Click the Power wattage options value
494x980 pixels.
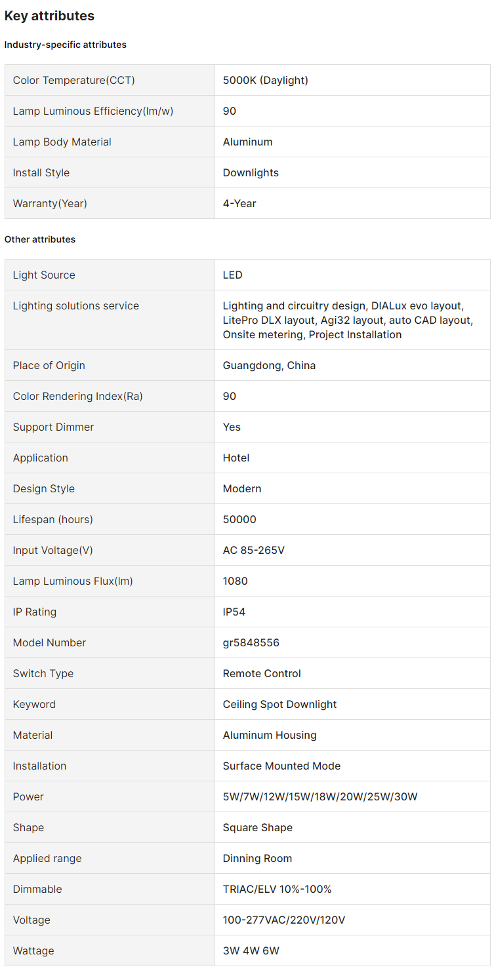[320, 796]
